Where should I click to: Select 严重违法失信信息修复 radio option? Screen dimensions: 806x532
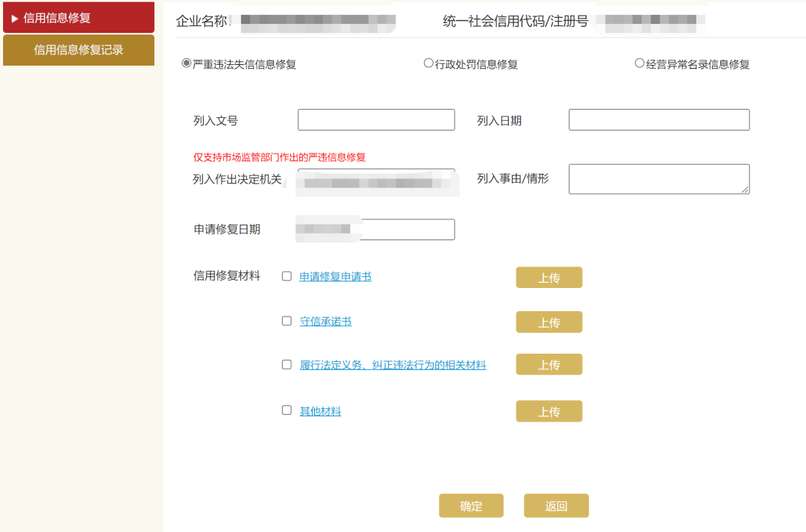pos(187,63)
